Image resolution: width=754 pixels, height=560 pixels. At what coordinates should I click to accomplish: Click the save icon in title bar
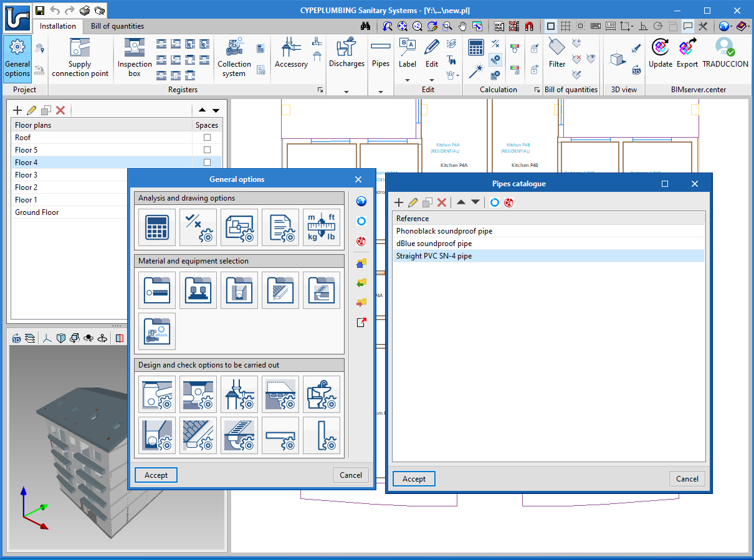(40, 10)
